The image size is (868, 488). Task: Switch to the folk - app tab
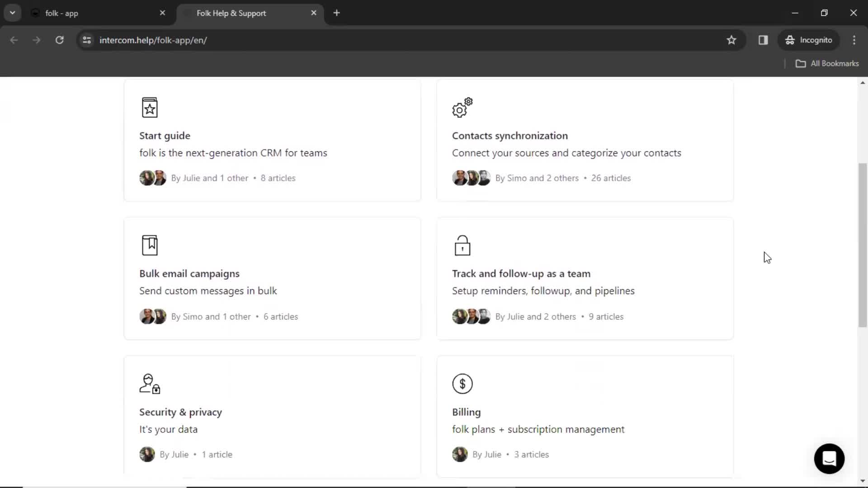click(x=99, y=13)
